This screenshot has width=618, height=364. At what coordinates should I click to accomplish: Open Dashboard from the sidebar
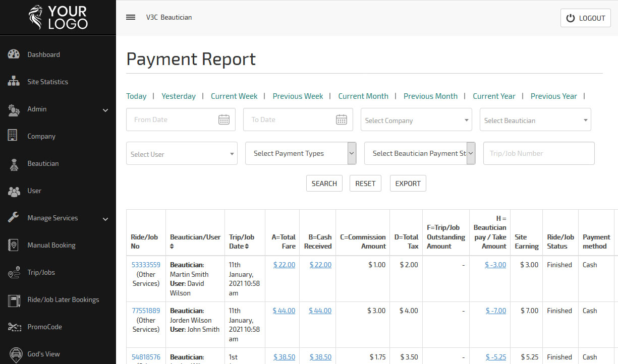coord(43,54)
